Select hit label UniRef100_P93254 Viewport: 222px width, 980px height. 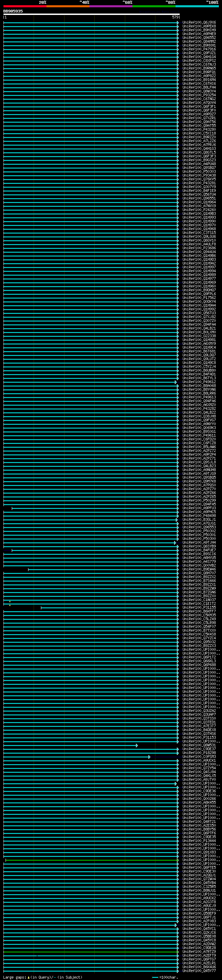[199, 95]
